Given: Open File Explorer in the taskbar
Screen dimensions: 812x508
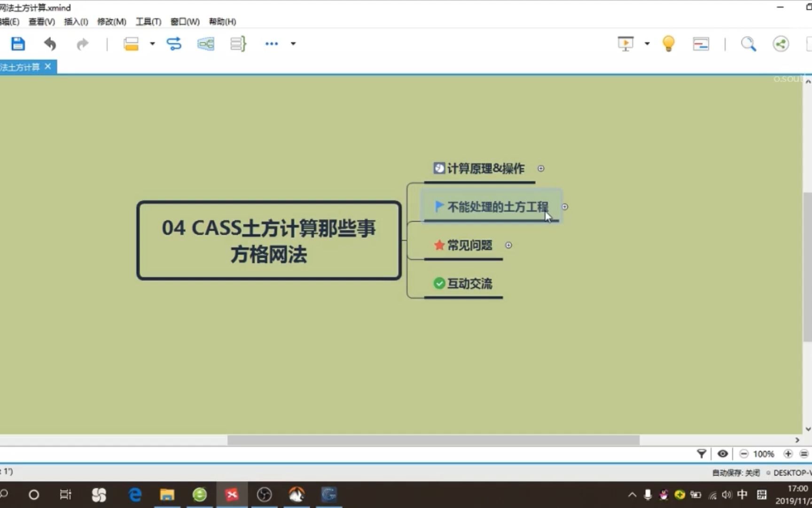Looking at the screenshot, I should (167, 495).
